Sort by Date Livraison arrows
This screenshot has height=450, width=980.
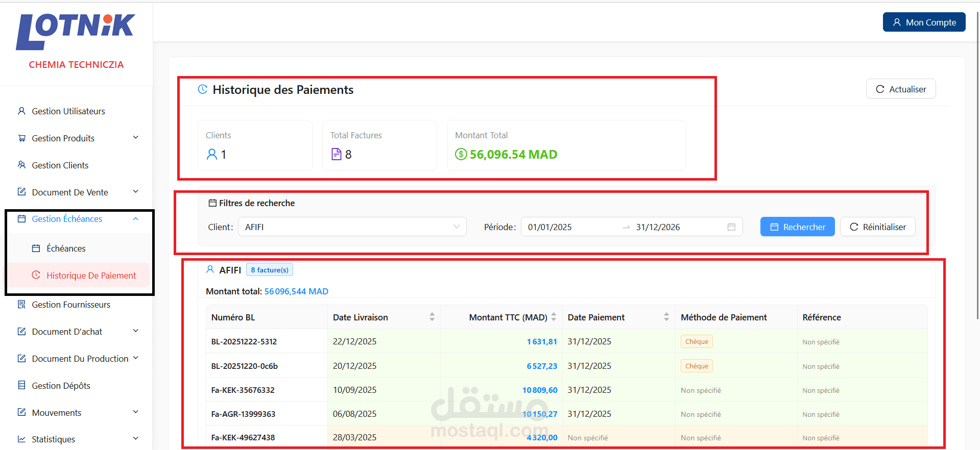(432, 317)
